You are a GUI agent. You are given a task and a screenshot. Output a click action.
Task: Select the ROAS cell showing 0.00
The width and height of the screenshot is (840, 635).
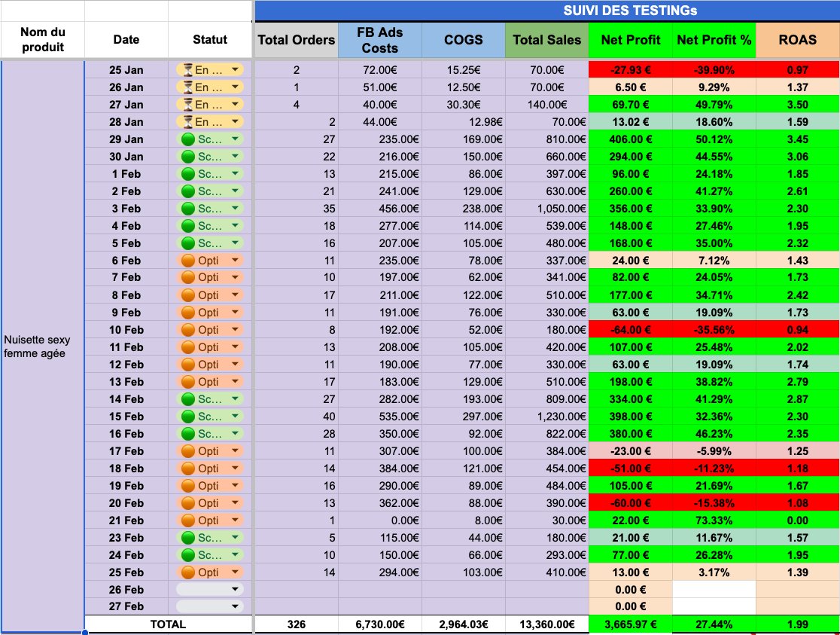tap(798, 520)
